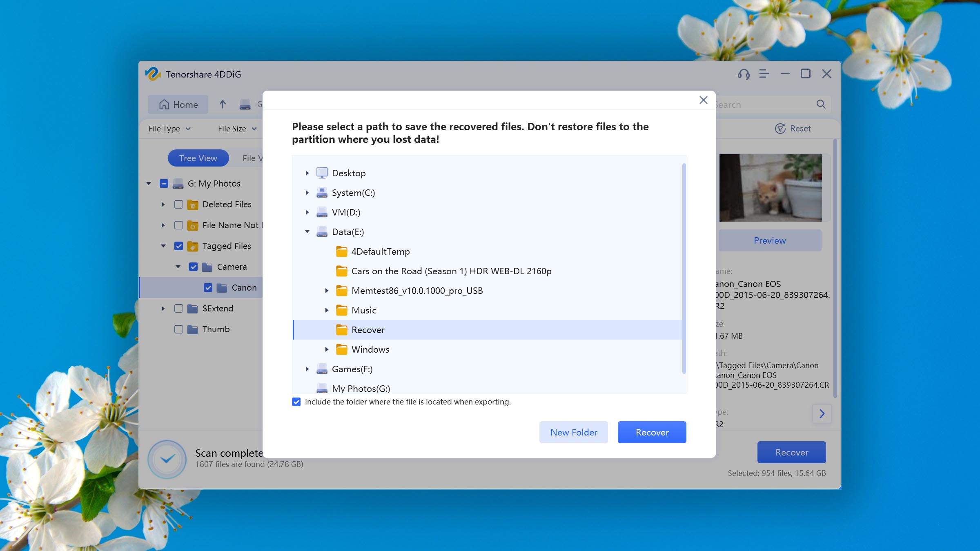Check the $Extend checkbox

(x=178, y=309)
